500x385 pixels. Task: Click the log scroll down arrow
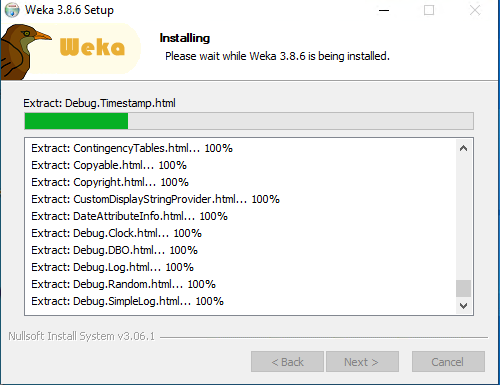463,305
